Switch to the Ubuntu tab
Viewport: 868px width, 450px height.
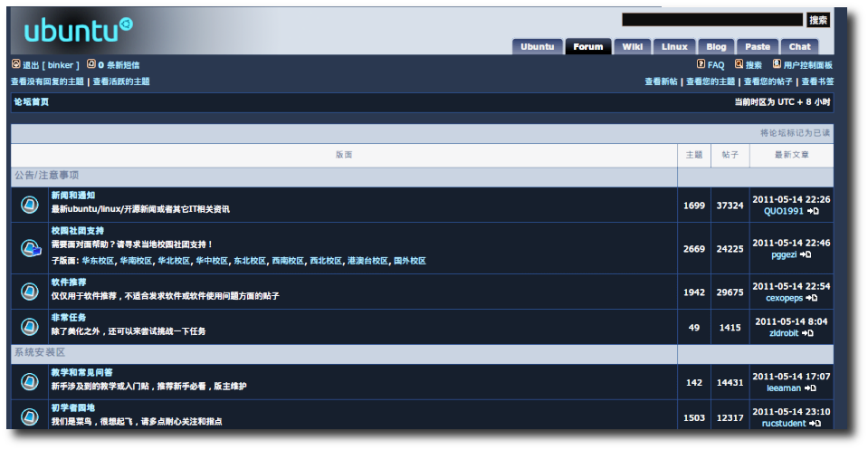click(x=538, y=46)
